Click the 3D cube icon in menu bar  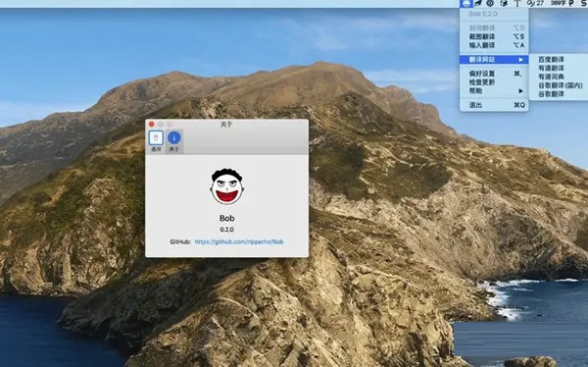[504, 3]
